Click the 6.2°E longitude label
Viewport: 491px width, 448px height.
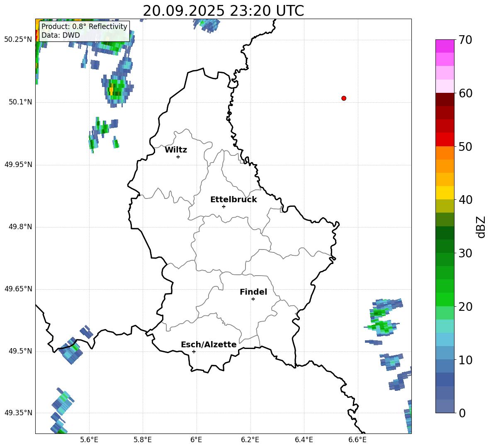(x=250, y=440)
